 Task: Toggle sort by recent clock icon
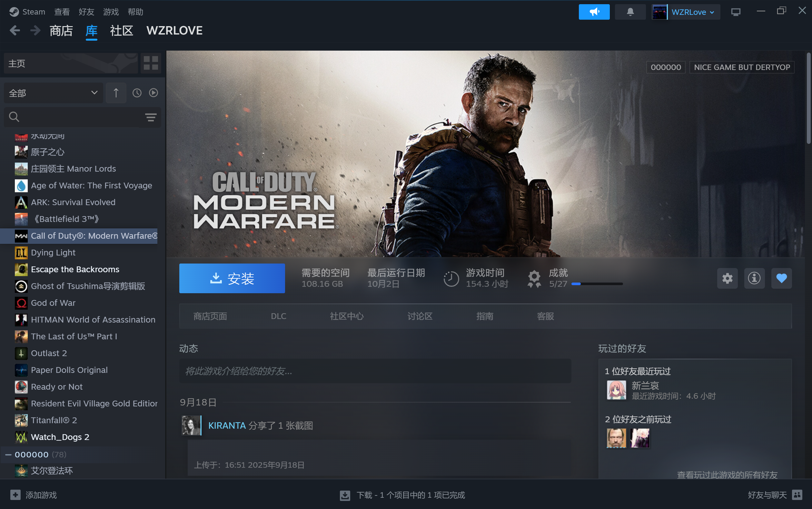tap(137, 93)
